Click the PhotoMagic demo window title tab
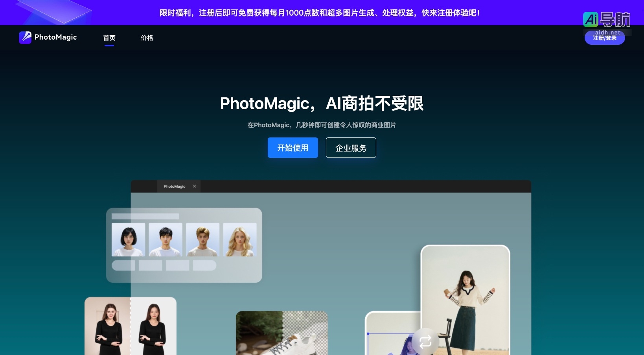Image resolution: width=644 pixels, height=355 pixels. pyautogui.click(x=175, y=186)
